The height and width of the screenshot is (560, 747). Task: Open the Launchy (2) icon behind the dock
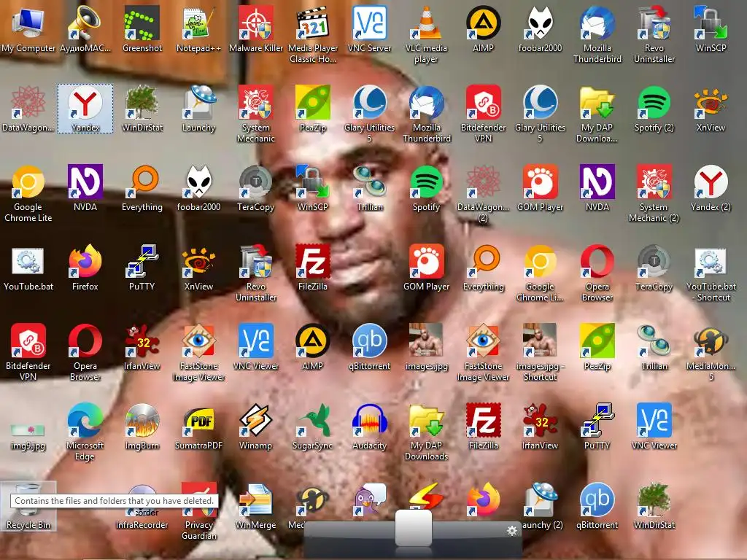point(541,507)
